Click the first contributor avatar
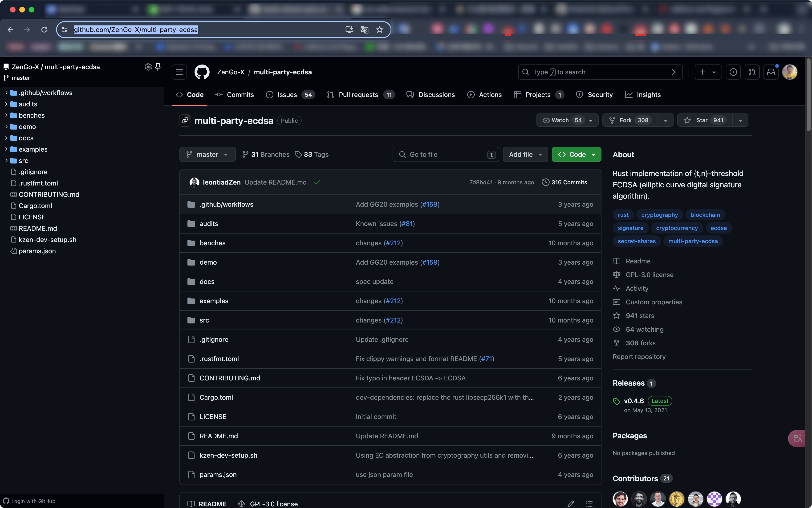The image size is (812, 508). [620, 499]
